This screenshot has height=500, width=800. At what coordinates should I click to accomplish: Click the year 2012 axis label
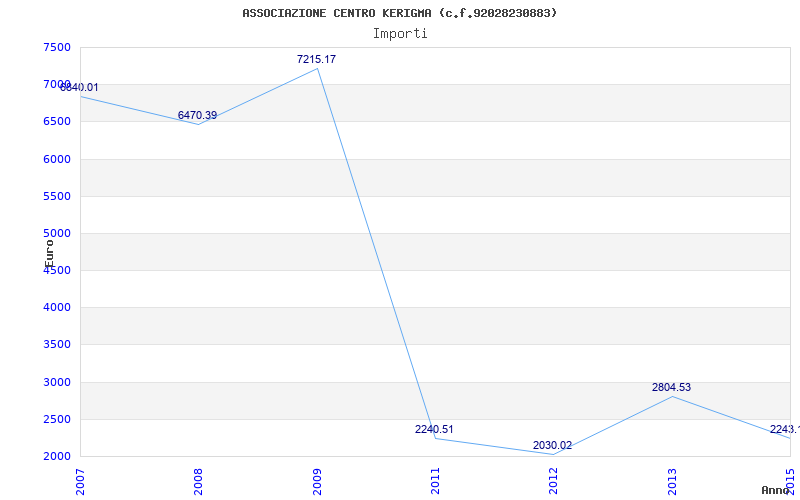[554, 481]
